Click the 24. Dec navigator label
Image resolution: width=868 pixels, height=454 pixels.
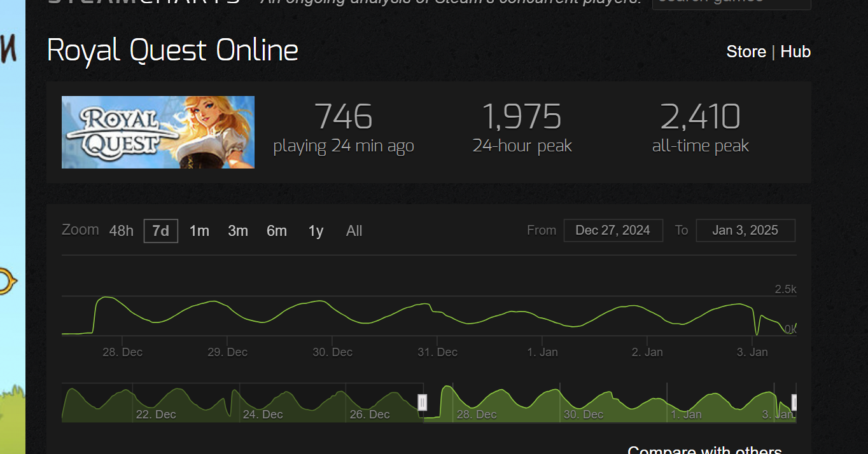click(x=263, y=415)
